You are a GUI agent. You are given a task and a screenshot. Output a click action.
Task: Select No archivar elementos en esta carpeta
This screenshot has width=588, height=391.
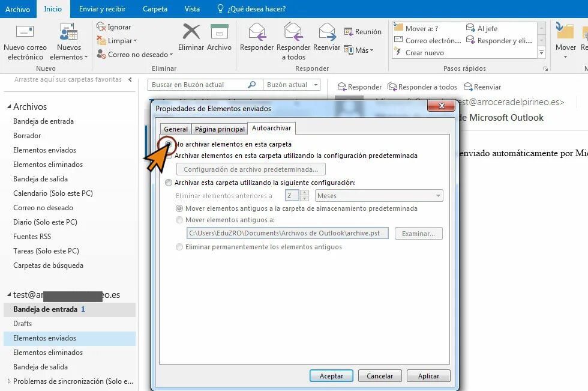point(169,145)
